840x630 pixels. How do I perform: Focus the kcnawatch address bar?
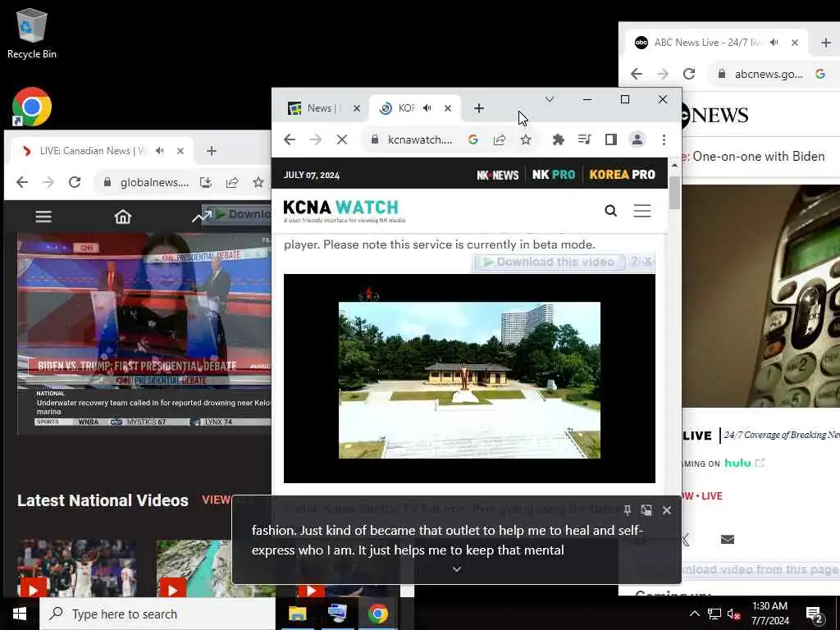point(420,139)
